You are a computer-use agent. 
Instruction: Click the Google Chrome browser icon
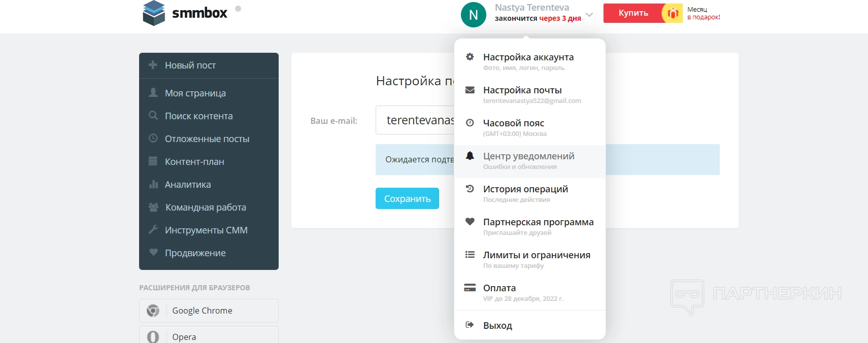click(153, 311)
